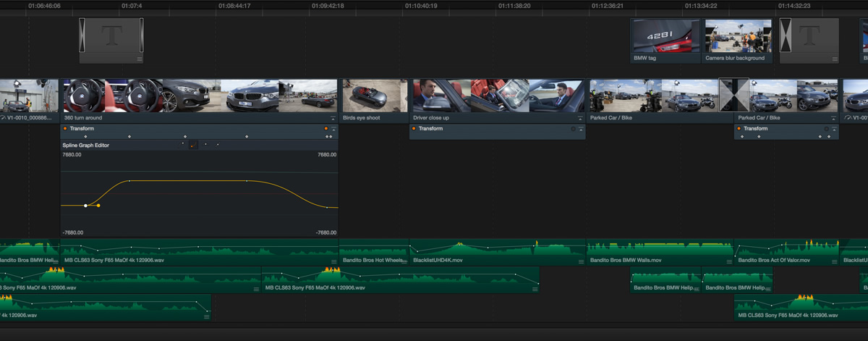Viewport: 868px width, 341px height.
Task: Click second keyframe diamond in 360 turn around Transform
Action: [x=129, y=137]
